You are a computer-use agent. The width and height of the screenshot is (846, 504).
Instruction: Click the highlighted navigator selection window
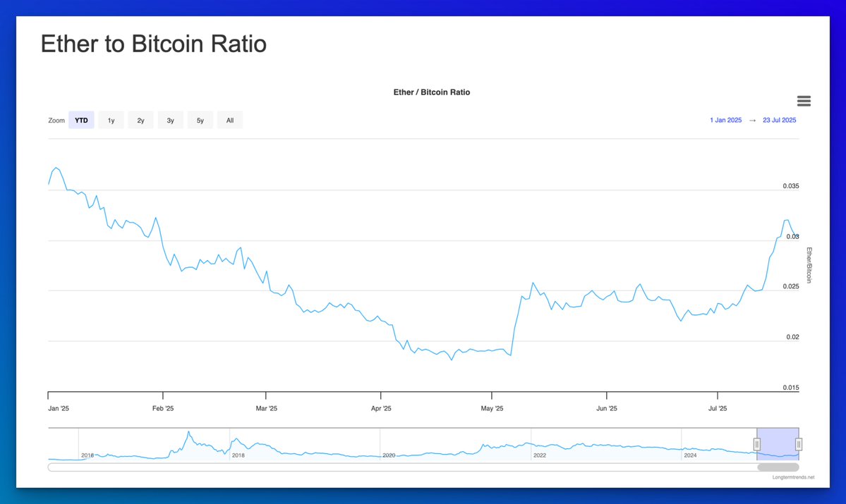tap(778, 444)
